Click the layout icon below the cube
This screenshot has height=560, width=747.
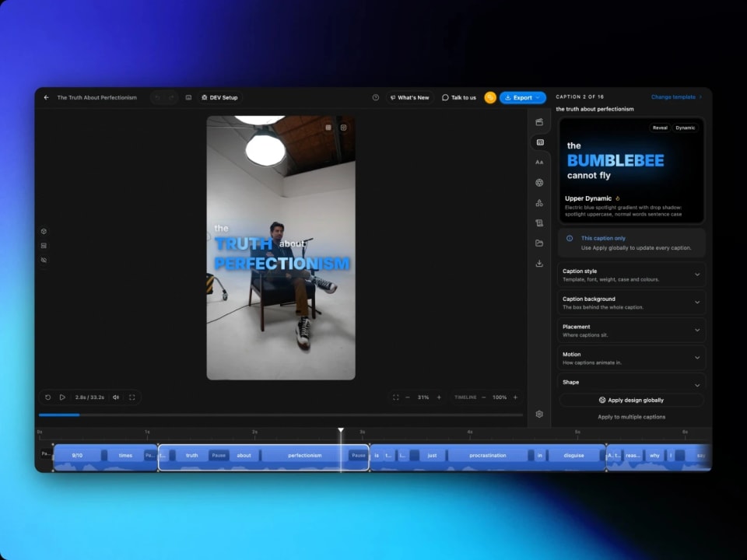click(44, 246)
